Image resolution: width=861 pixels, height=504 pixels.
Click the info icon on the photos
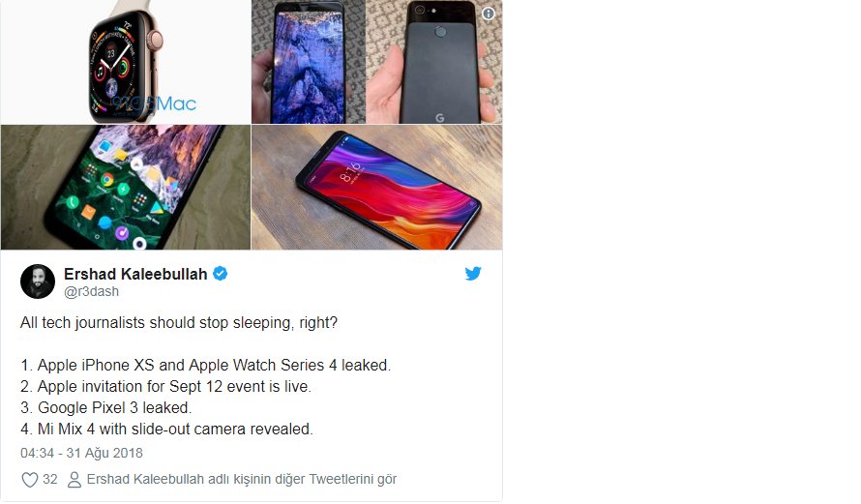point(489,14)
